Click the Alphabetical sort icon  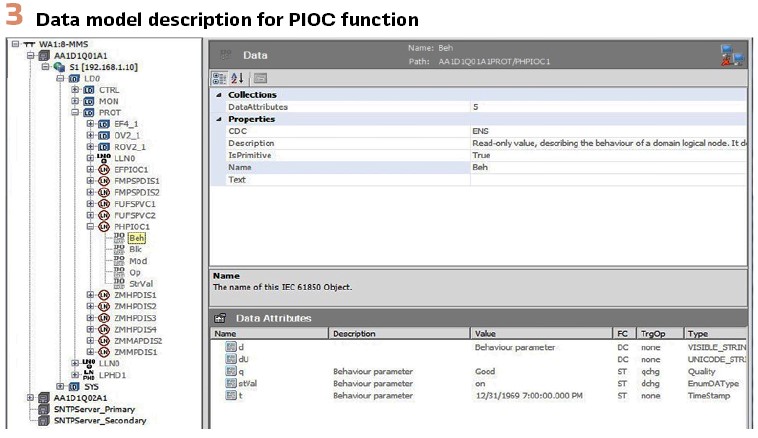(237, 77)
